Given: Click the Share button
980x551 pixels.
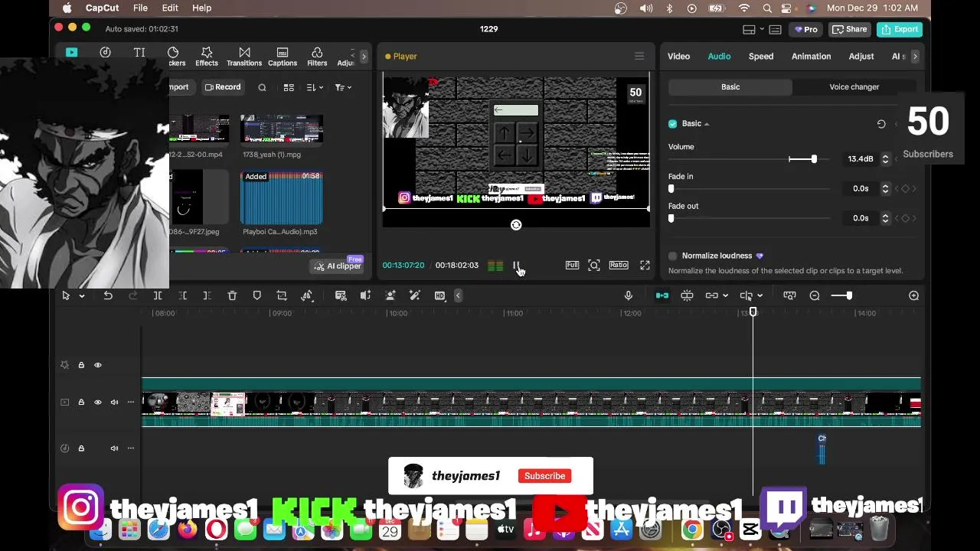Looking at the screenshot, I should (849, 29).
